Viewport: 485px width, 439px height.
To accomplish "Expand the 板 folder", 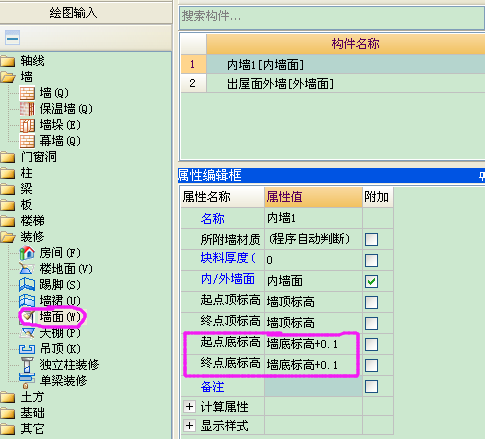I will [x=8, y=205].
